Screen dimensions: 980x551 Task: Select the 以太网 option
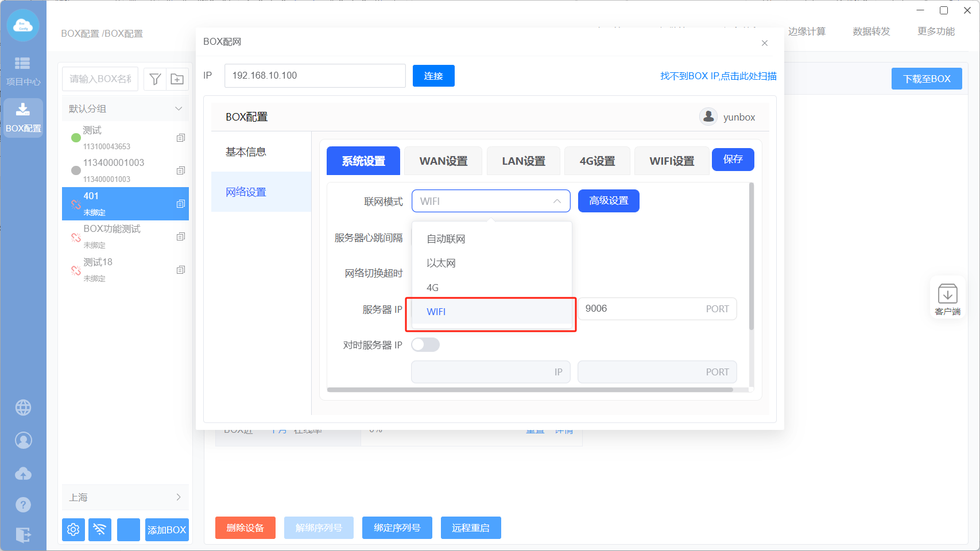pos(441,263)
